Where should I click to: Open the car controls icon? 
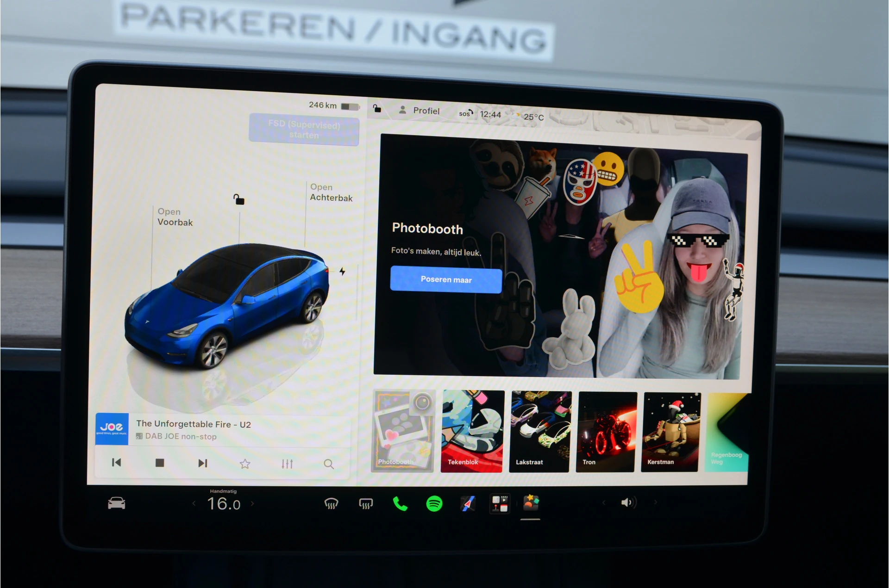click(116, 503)
